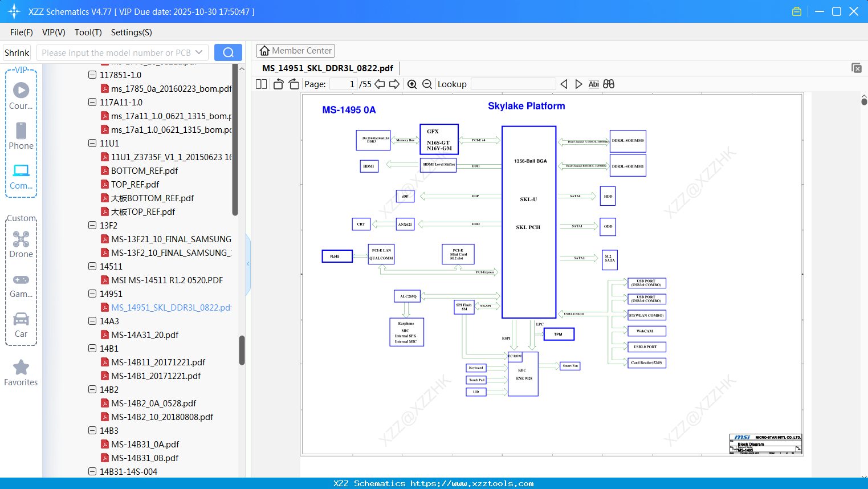Click the blue search button
This screenshot has height=489, width=868.
228,52
